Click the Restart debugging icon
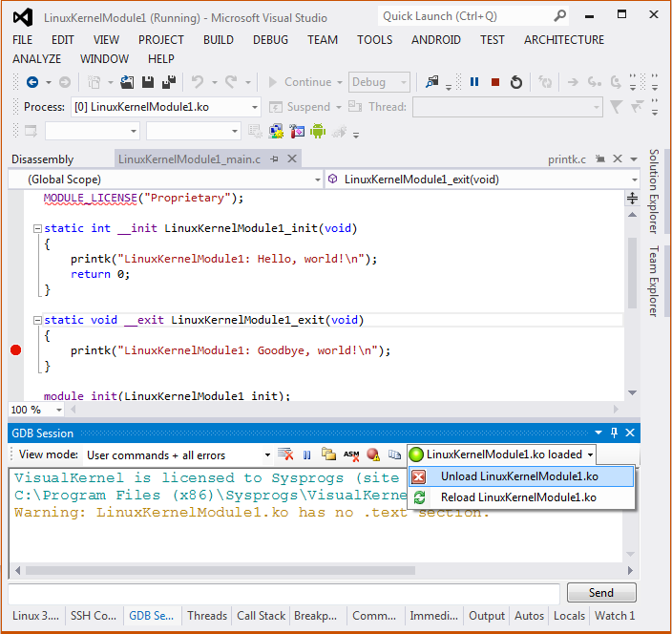 [x=516, y=82]
